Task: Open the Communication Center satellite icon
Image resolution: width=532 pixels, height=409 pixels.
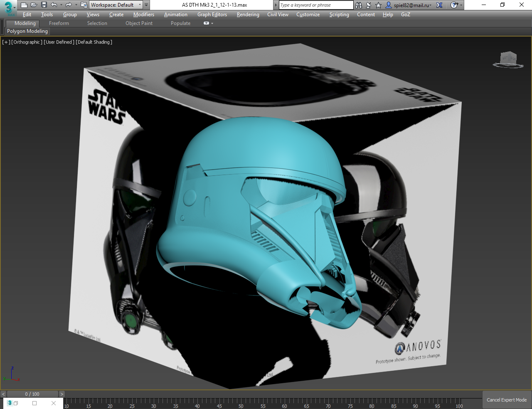Action: [x=369, y=5]
